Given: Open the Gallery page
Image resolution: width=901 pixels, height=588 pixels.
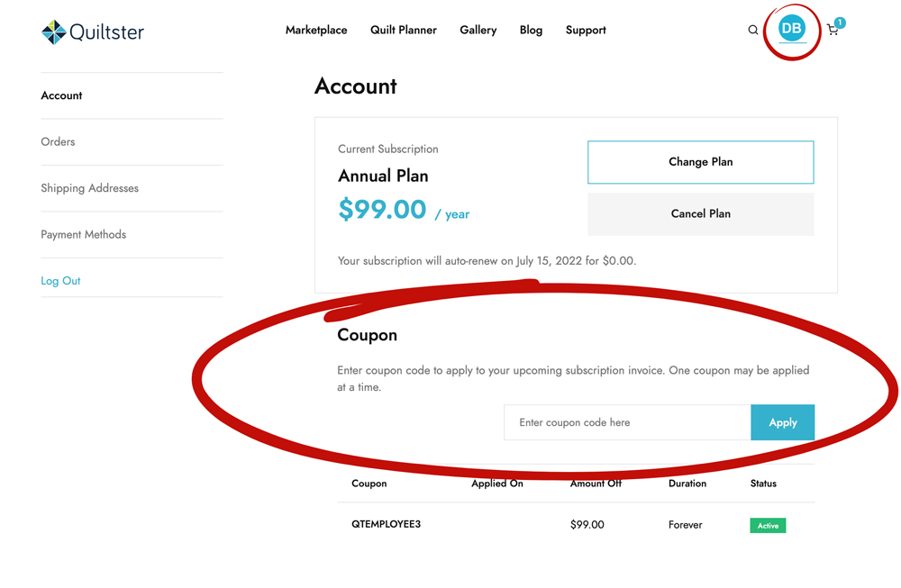Looking at the screenshot, I should [478, 30].
